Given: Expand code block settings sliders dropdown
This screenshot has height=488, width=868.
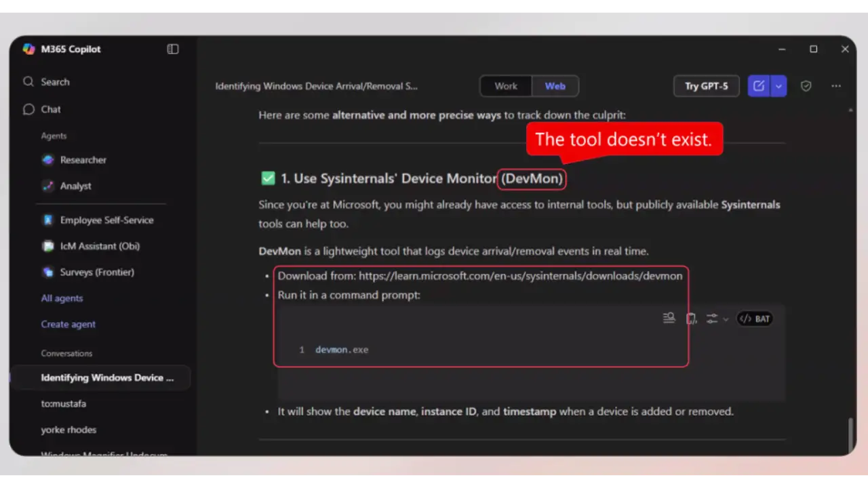Looking at the screenshot, I should (x=716, y=319).
